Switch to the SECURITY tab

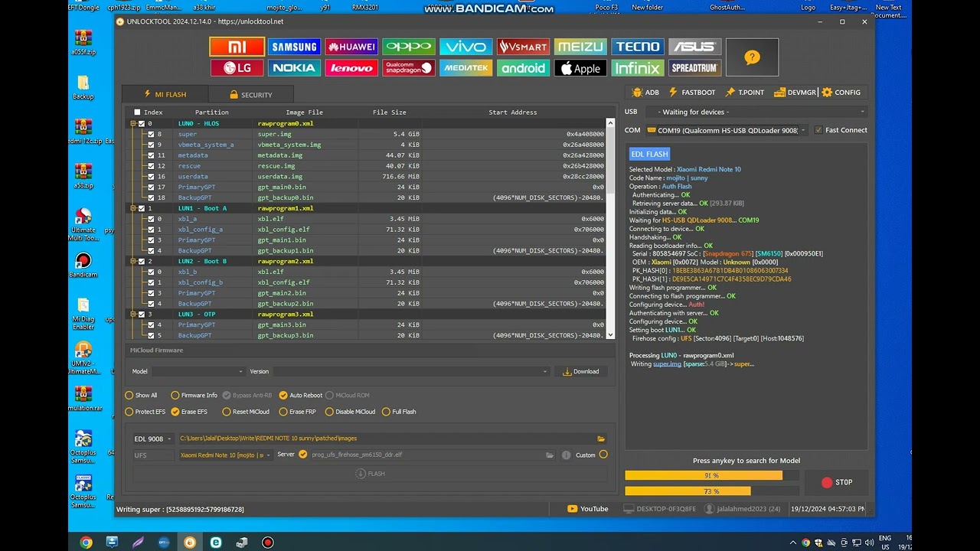[x=250, y=95]
